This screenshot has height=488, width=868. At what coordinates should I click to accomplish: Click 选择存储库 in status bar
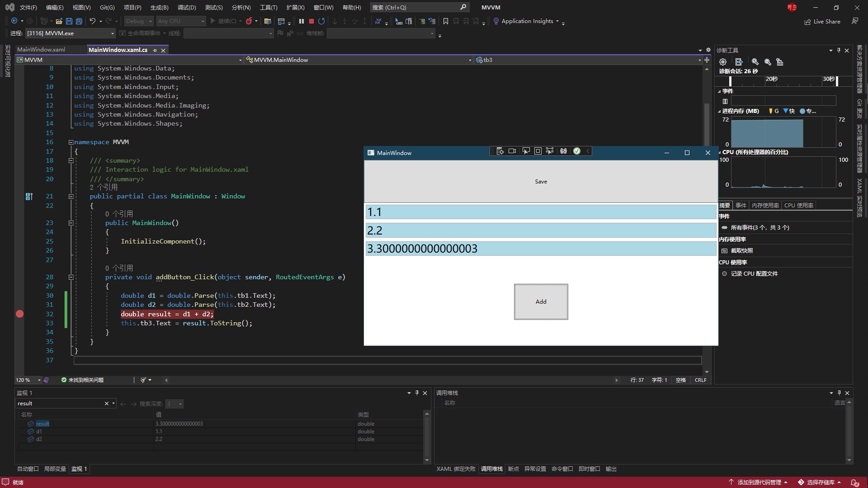pos(820,483)
